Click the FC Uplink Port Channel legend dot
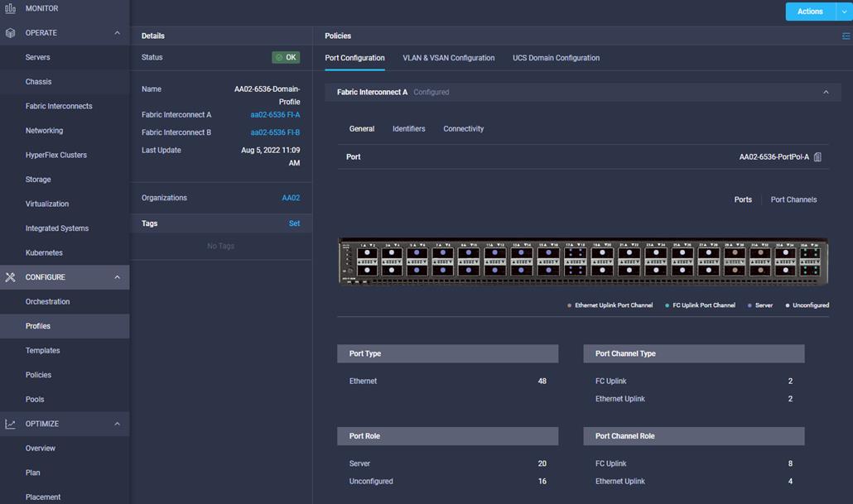The image size is (853, 504). [667, 305]
